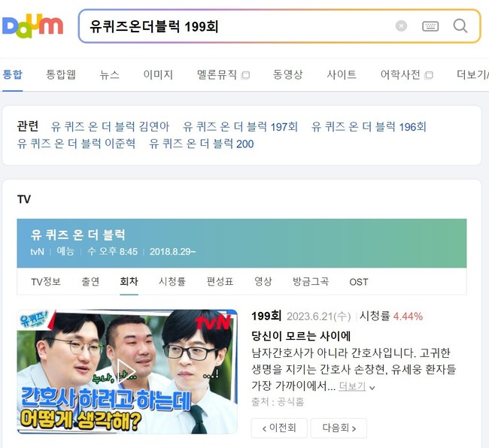Open the OST tab
This screenshot has width=489, height=448.
pos(359,282)
